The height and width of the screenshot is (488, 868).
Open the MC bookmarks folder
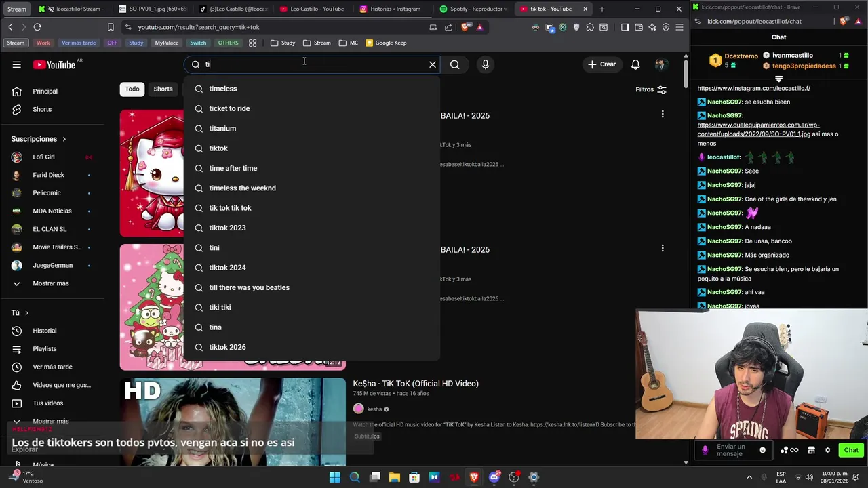tap(349, 43)
